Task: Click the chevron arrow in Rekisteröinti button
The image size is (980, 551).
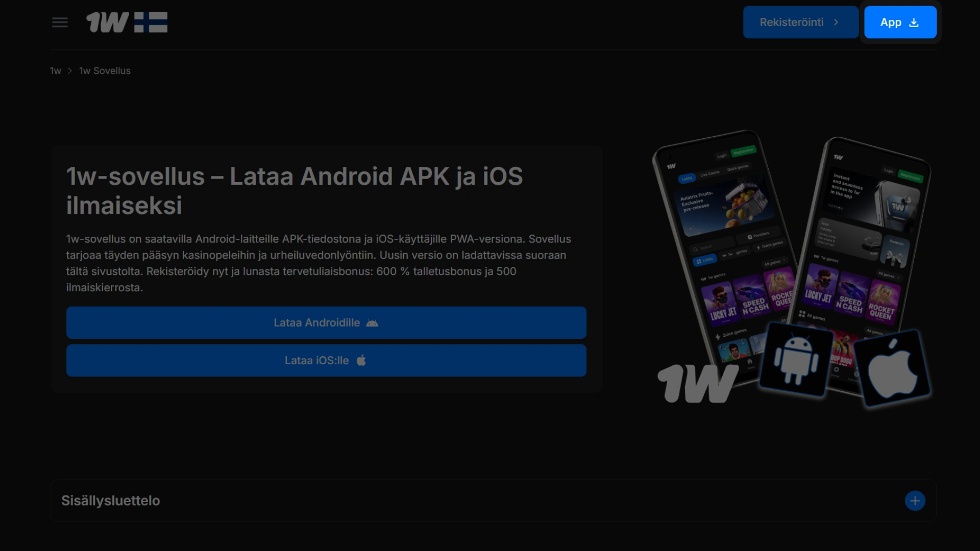Action: 836,22
